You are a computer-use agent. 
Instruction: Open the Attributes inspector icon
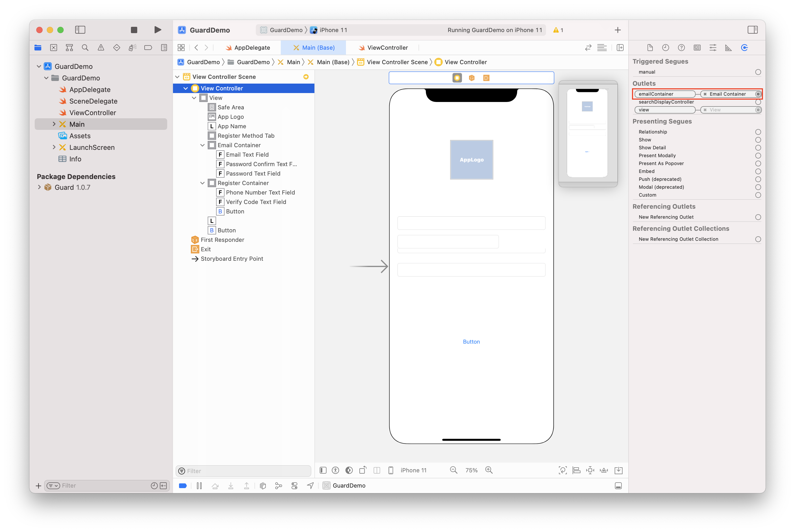(712, 48)
